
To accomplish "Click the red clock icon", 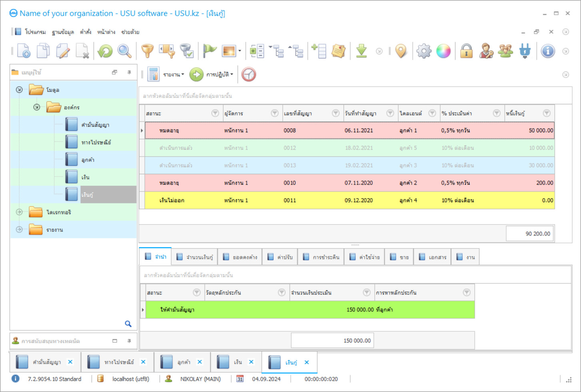I will [x=249, y=75].
